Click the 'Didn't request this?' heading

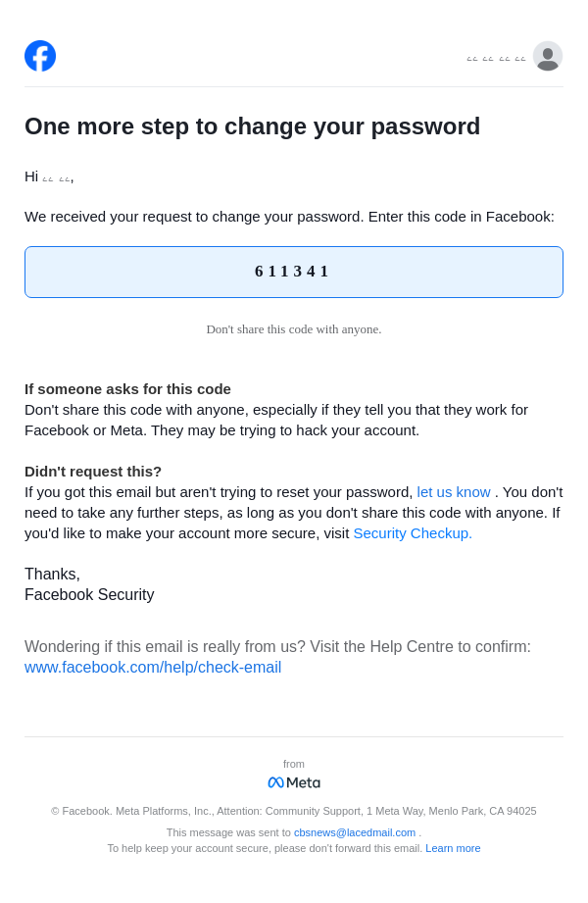[93, 472]
